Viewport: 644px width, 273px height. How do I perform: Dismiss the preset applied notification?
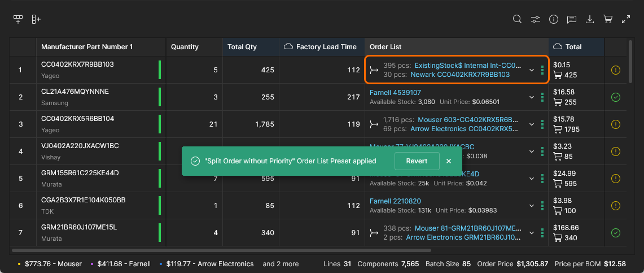pos(449,161)
